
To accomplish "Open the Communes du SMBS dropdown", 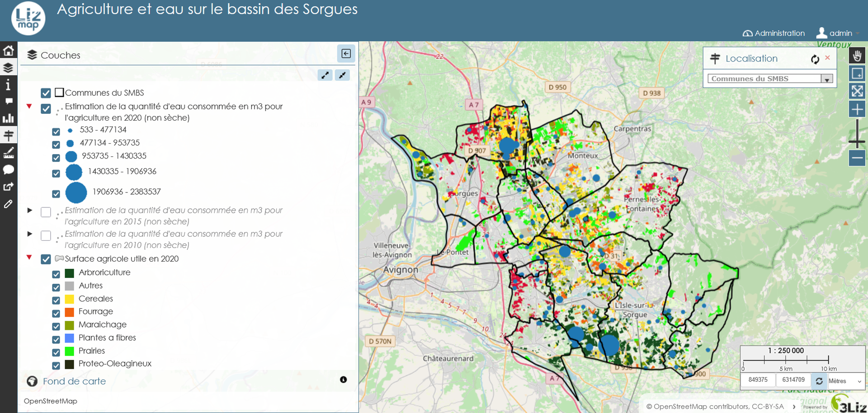I will pos(826,79).
